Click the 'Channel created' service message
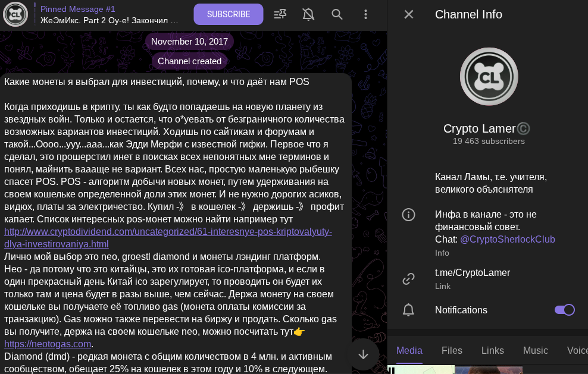Image resolution: width=588 pixels, height=374 pixels. pos(189,61)
